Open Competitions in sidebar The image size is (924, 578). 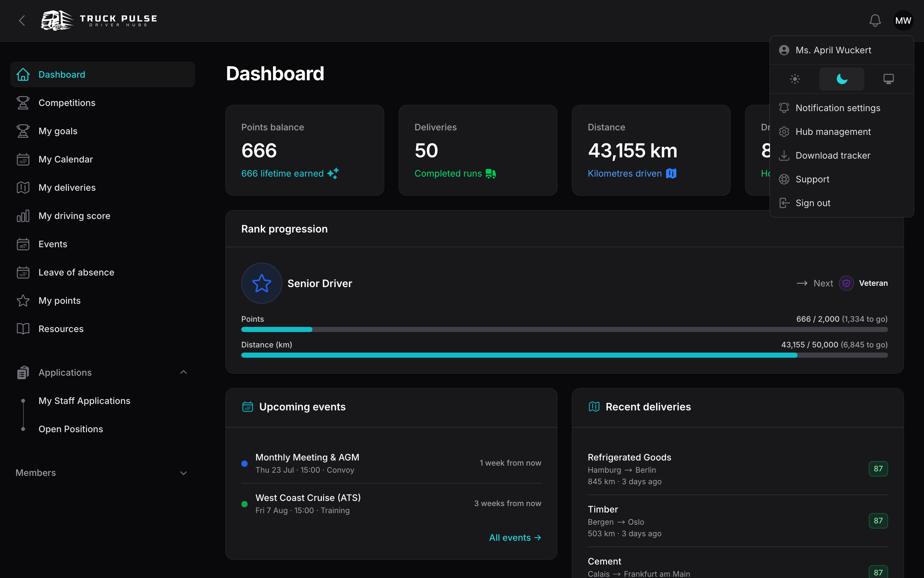click(102, 103)
